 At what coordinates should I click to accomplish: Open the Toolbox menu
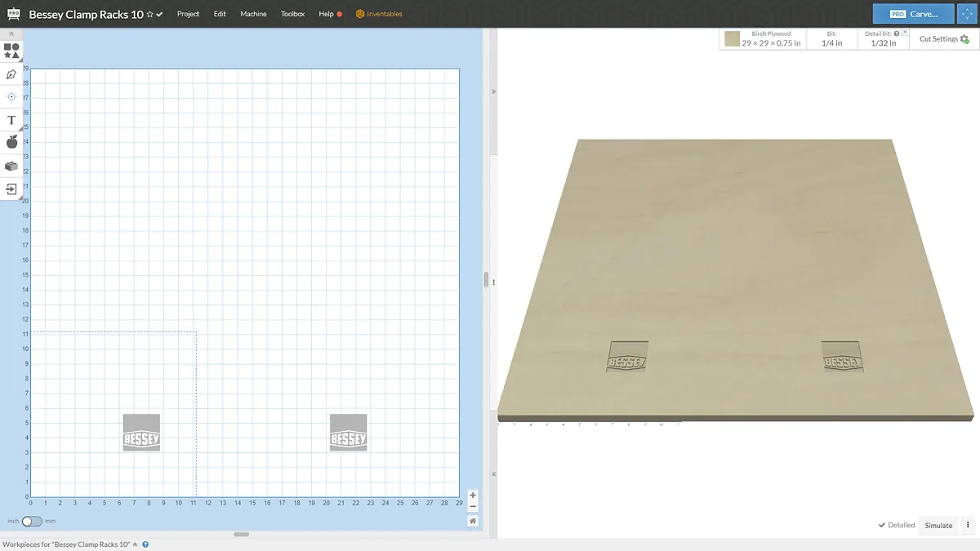point(292,14)
